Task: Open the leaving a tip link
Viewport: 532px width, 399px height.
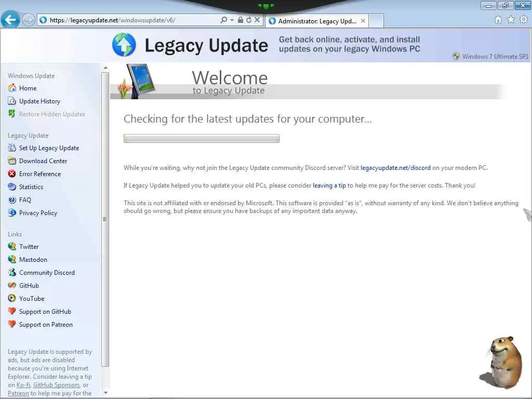Action: pos(329,185)
